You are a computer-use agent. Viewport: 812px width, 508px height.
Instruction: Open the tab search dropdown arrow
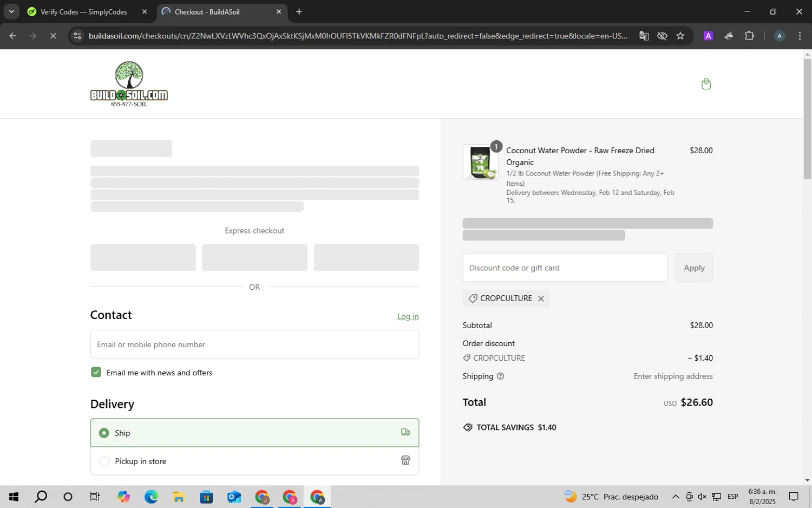(11, 12)
